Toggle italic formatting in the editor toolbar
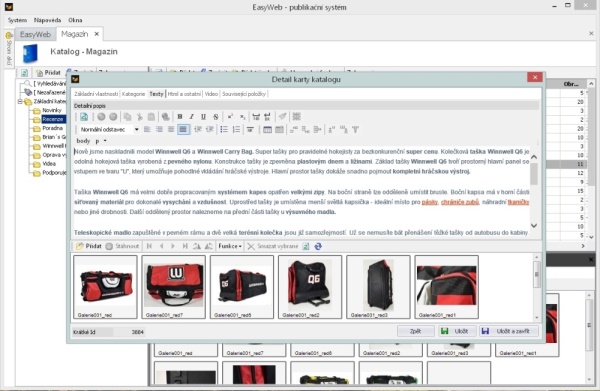Image resolution: width=600 pixels, height=391 pixels. (x=192, y=117)
